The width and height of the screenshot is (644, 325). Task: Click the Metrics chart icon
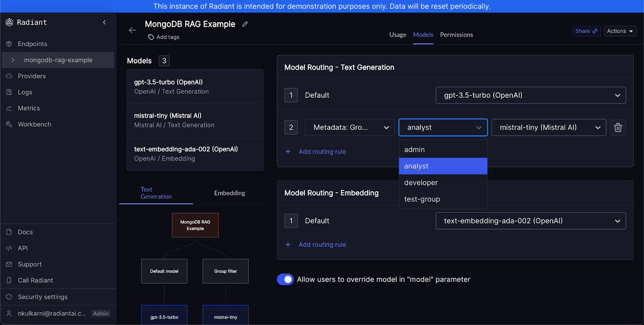pyautogui.click(x=9, y=108)
